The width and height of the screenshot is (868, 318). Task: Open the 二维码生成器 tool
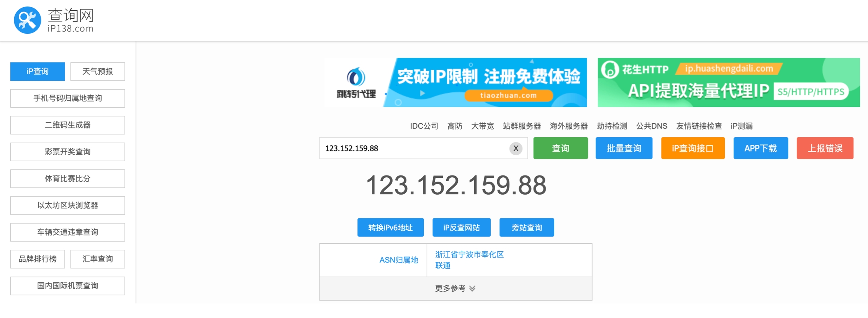point(67,125)
